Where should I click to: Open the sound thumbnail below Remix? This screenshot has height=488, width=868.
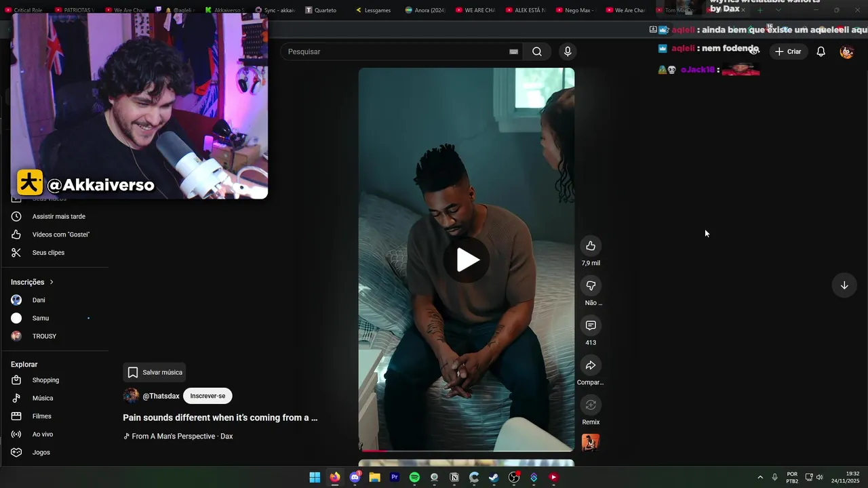pos(591,443)
